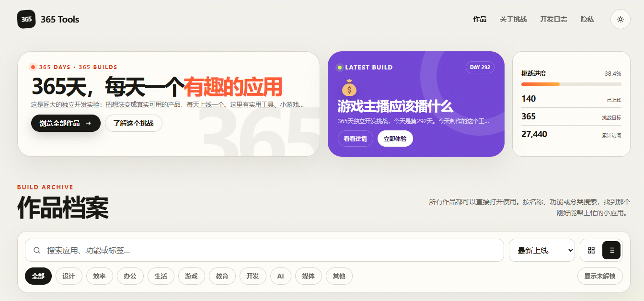644x301 pixels.
Task: Select the 全部 category filter
Action: click(x=38, y=276)
